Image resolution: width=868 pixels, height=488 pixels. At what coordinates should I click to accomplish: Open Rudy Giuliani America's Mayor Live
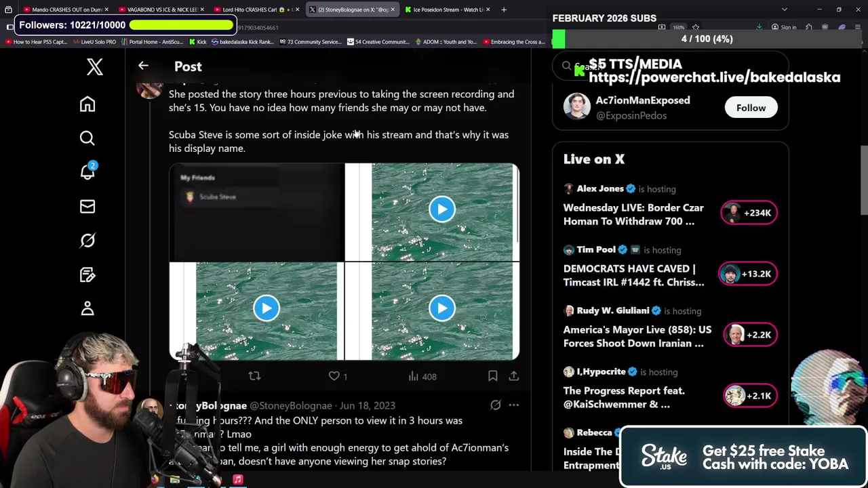(637, 336)
